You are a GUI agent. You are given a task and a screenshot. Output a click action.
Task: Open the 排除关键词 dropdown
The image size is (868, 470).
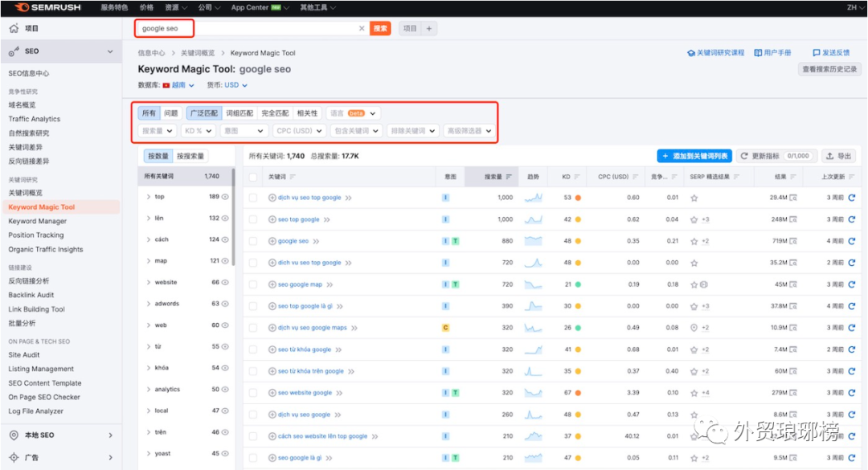tap(412, 131)
